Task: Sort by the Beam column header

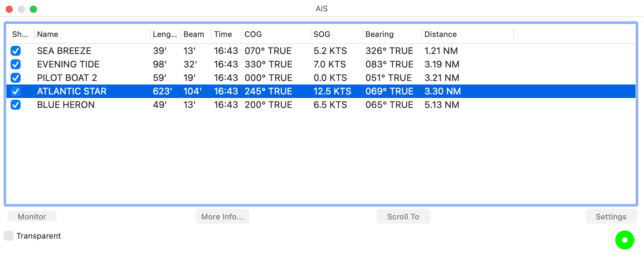Action: point(196,34)
